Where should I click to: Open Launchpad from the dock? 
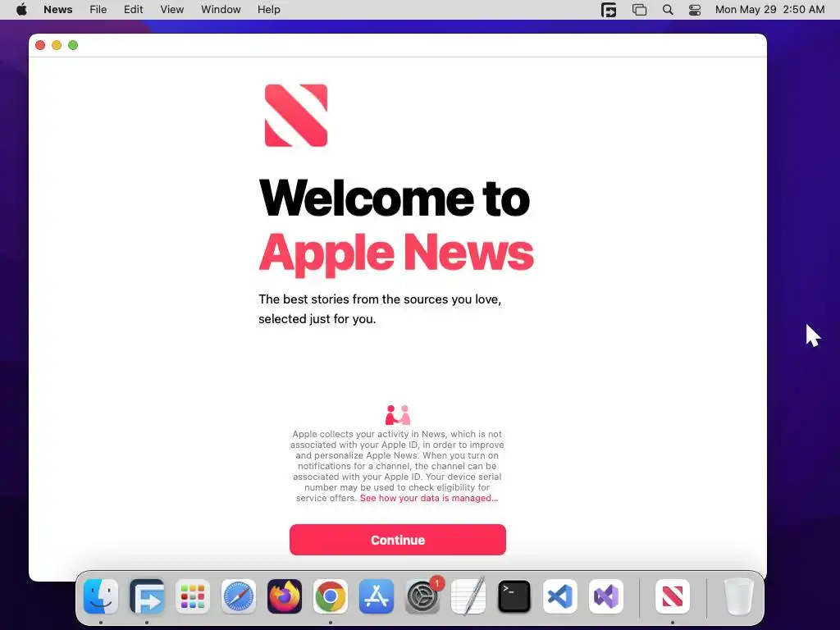click(x=193, y=596)
